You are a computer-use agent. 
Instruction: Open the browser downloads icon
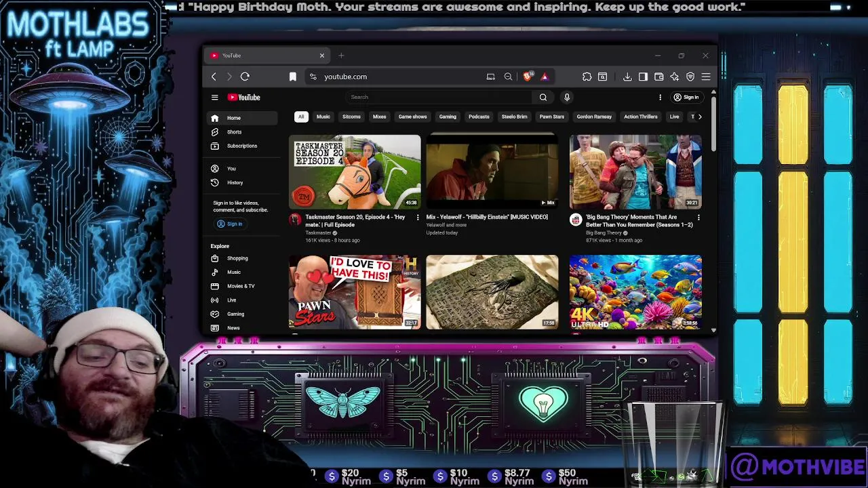627,77
